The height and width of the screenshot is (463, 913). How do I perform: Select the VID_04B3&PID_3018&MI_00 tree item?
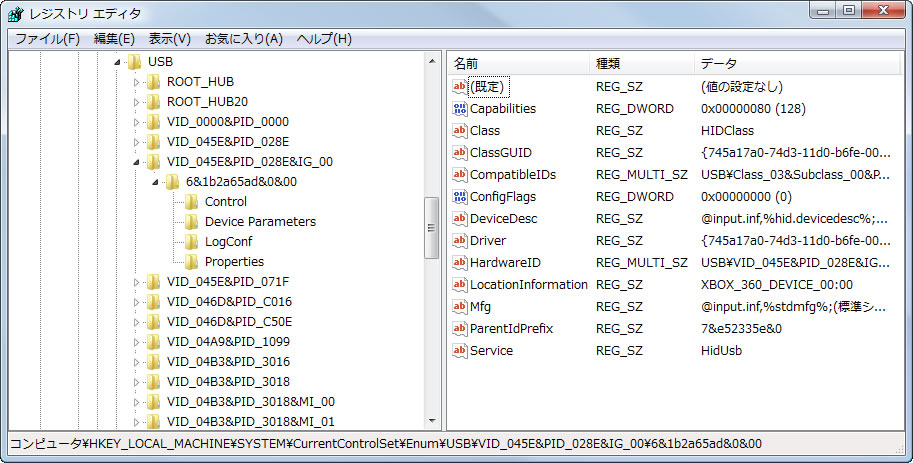pyautogui.click(x=251, y=402)
